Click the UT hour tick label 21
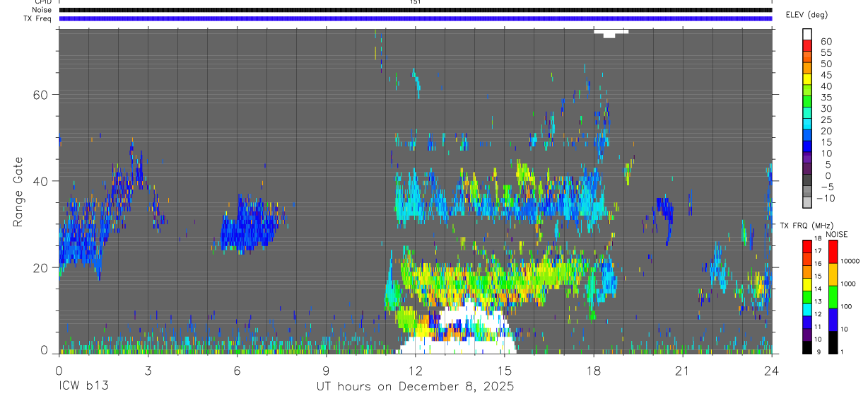The image size is (868, 401). point(683,369)
